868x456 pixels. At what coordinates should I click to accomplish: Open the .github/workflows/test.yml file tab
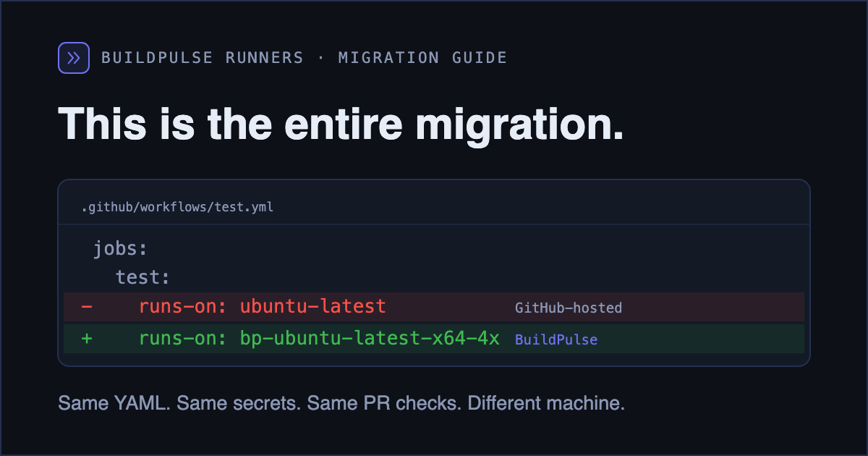pos(177,208)
